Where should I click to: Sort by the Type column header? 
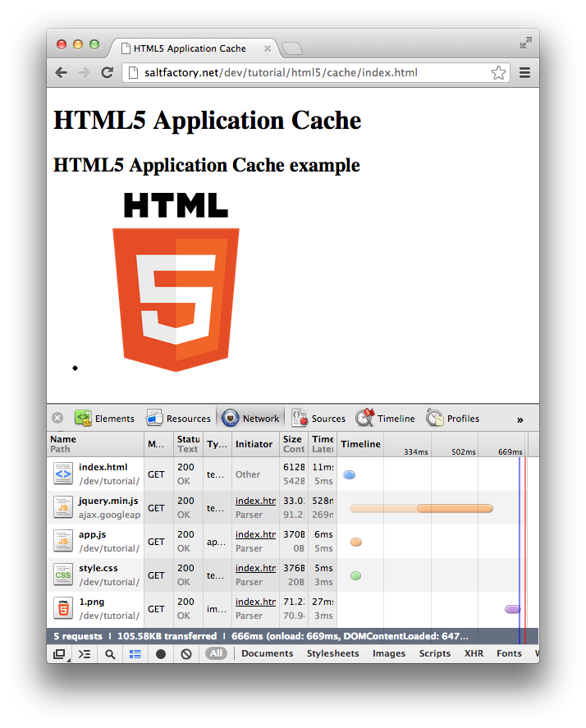[217, 444]
